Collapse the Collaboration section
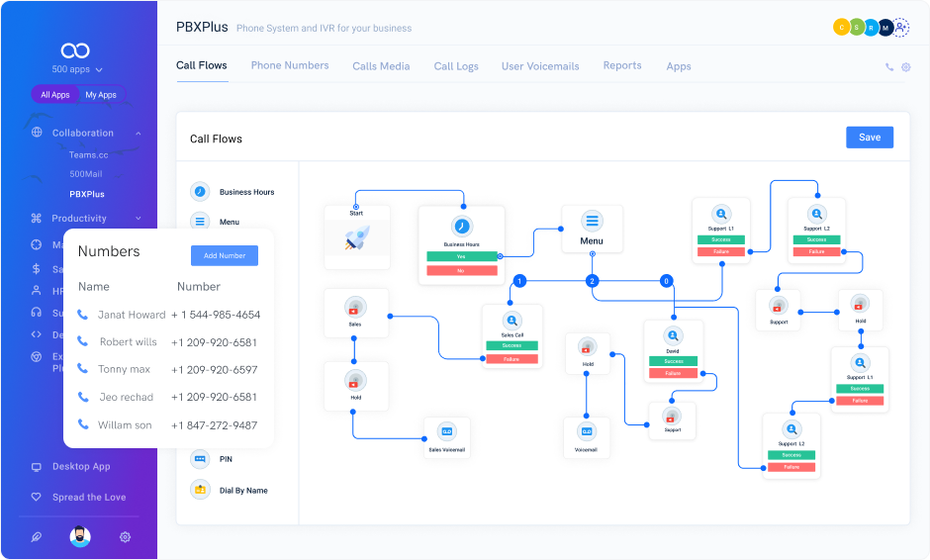 139,133
